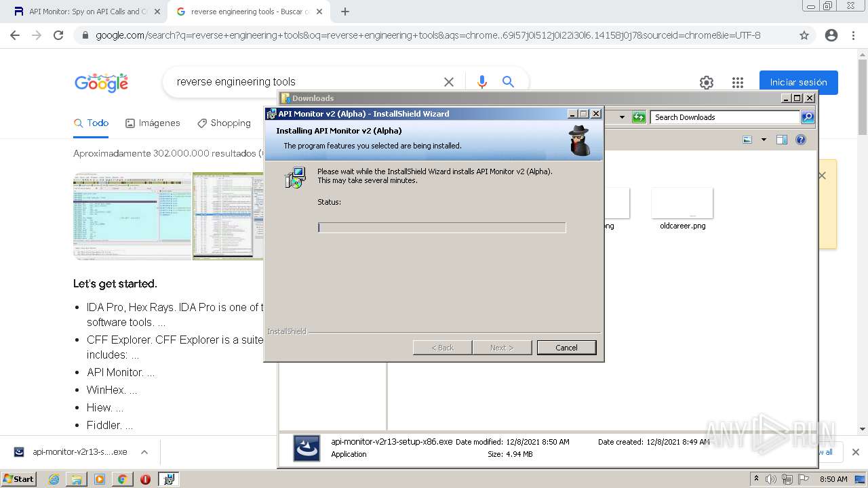This screenshot has width=868, height=488.
Task: Click the oldcareer.png file name
Action: click(683, 226)
